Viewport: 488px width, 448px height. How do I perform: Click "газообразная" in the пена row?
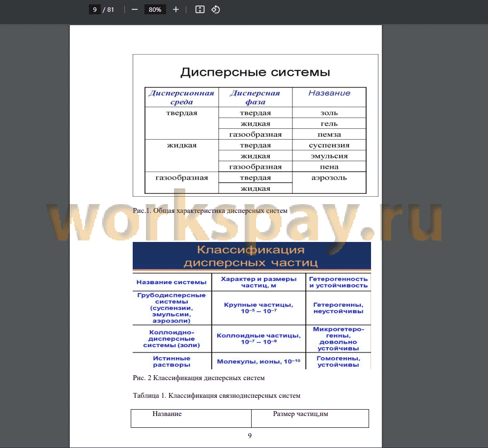(x=255, y=167)
